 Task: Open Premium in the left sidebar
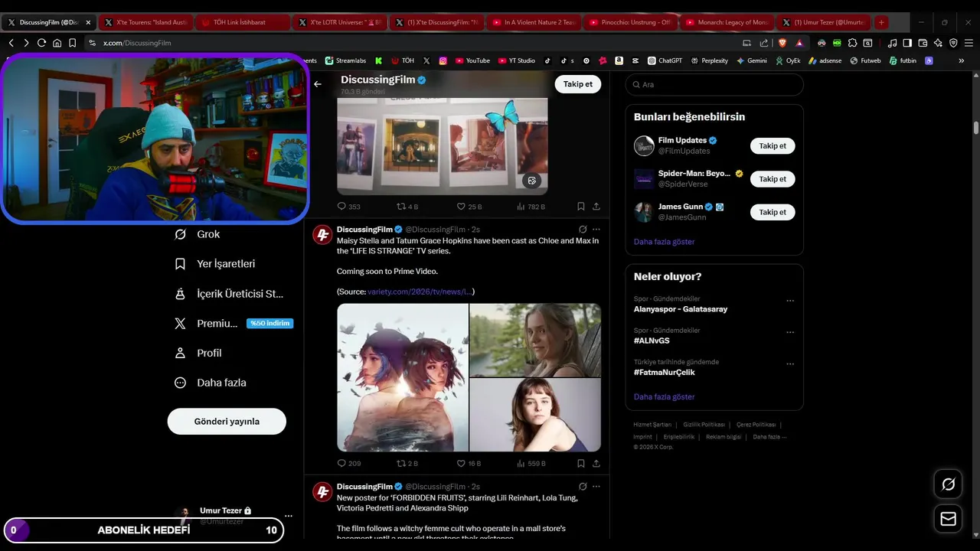coord(234,324)
